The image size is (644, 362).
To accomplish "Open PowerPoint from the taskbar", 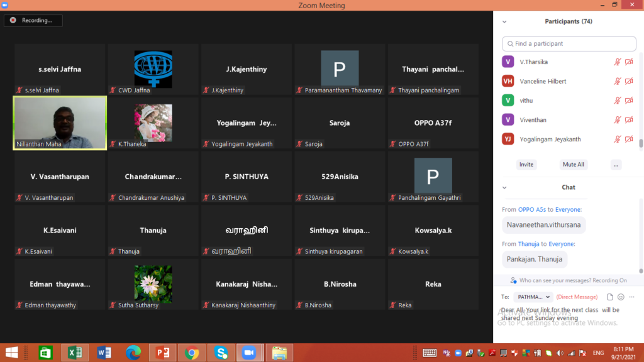I will 163,353.
